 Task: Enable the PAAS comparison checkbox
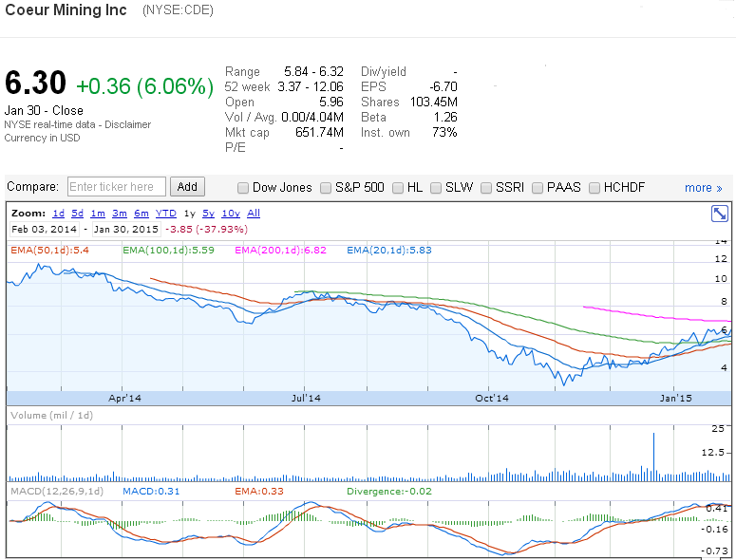click(537, 188)
